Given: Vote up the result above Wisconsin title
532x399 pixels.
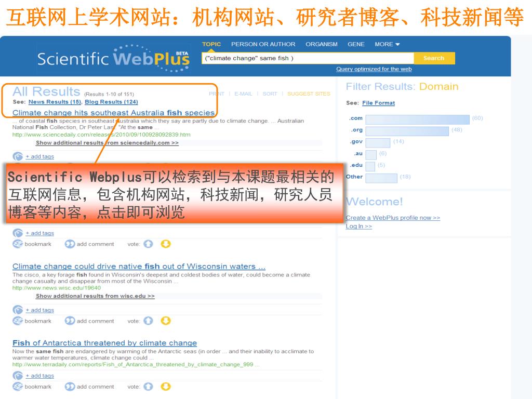Looking at the screenshot, I should 148,244.
